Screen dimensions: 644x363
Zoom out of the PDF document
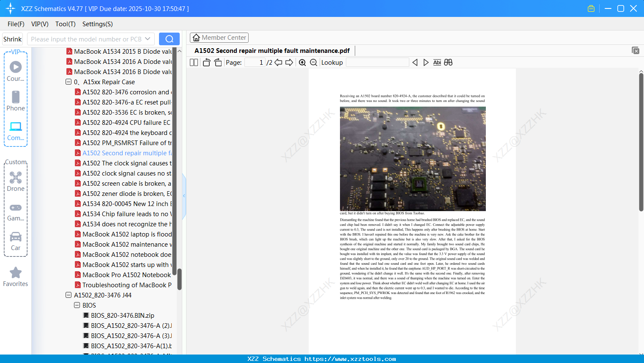point(313,63)
